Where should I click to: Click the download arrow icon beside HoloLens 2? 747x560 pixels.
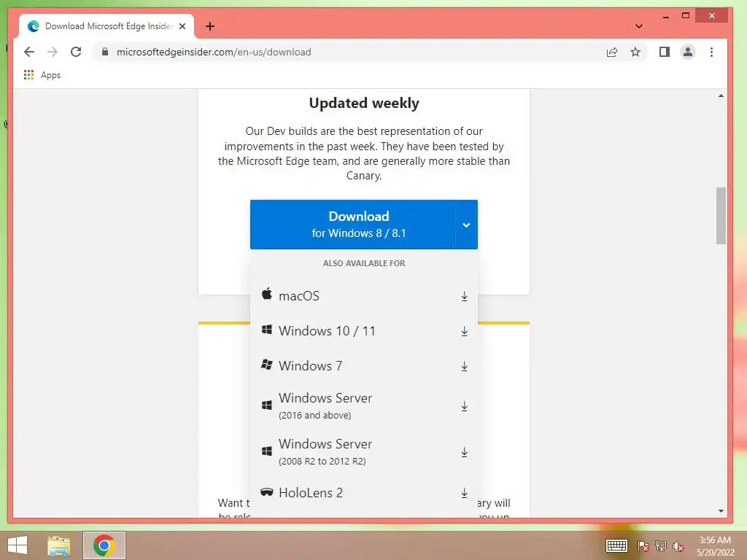pos(464,493)
